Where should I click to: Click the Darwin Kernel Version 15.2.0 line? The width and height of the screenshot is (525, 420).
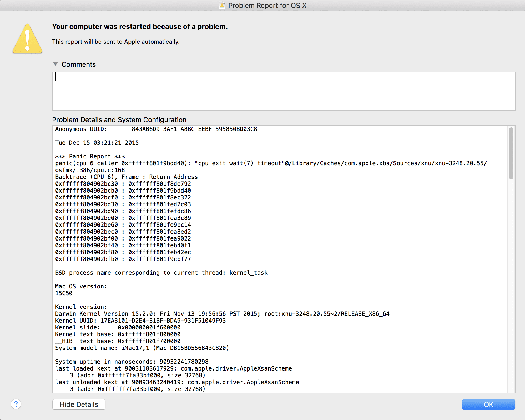(222, 314)
